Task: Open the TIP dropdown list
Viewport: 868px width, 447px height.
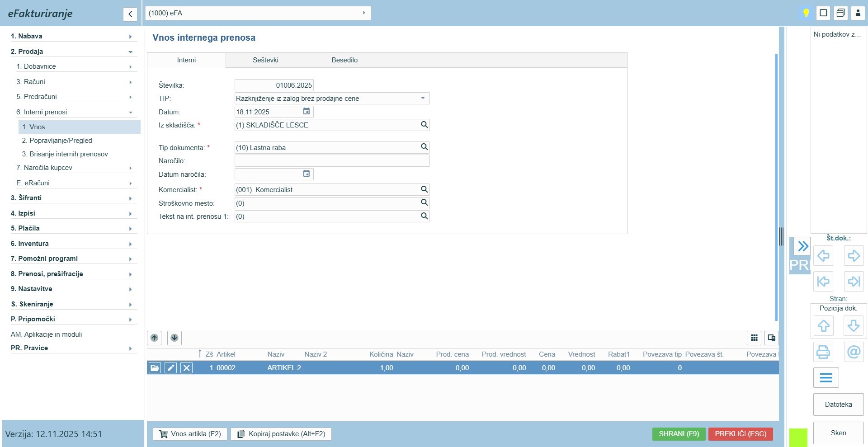Action: [423, 99]
